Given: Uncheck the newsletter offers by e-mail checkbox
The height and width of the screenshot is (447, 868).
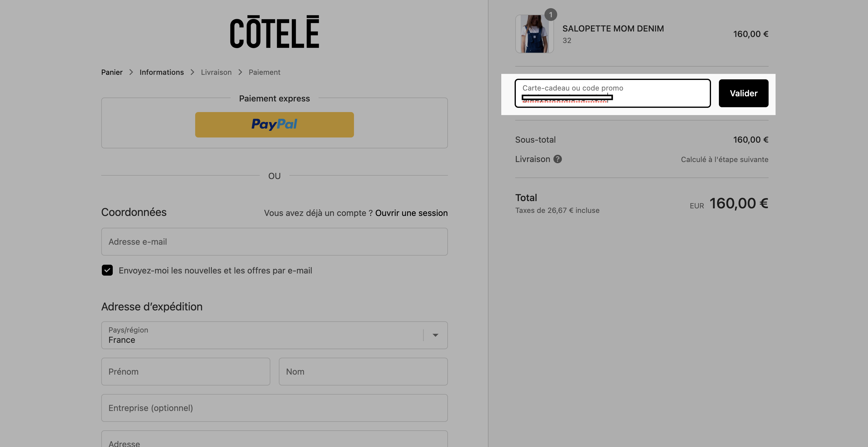Looking at the screenshot, I should pos(107,270).
